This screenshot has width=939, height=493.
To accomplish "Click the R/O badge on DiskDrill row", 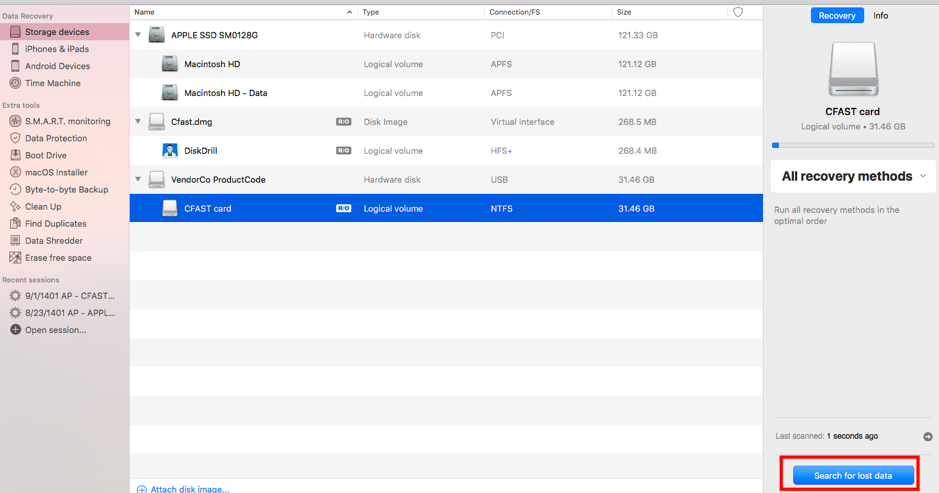I will pos(343,150).
